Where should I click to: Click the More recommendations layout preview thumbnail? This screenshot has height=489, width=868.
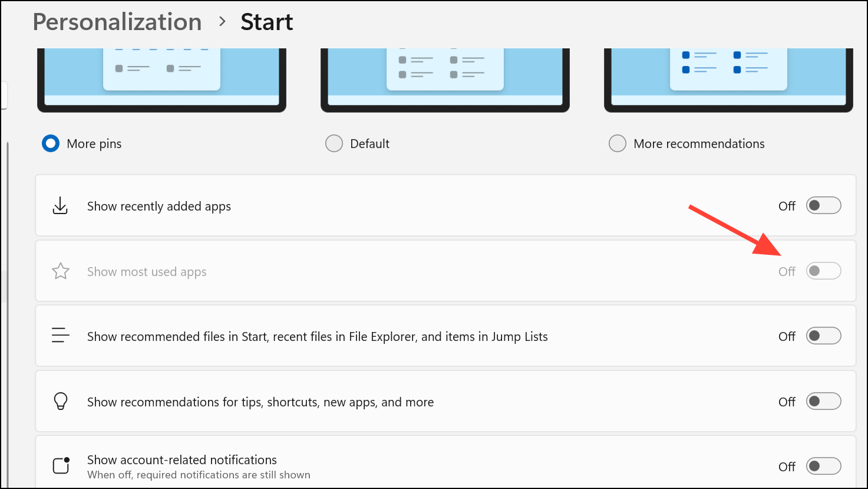tap(728, 79)
